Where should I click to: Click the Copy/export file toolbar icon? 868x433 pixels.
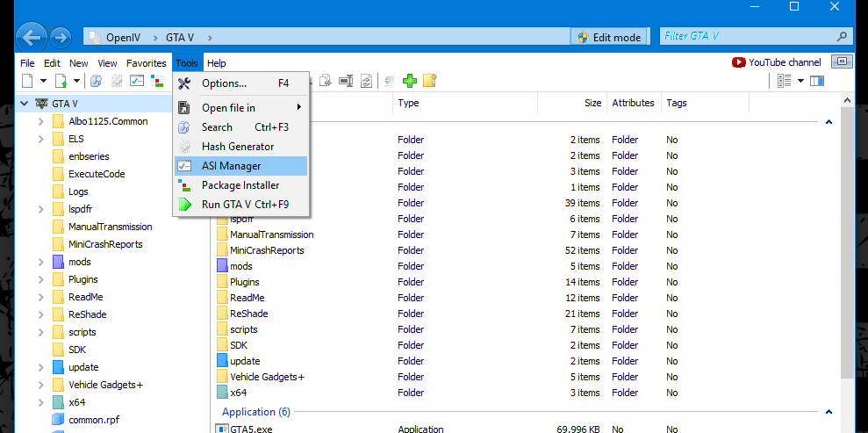pyautogui.click(x=326, y=81)
